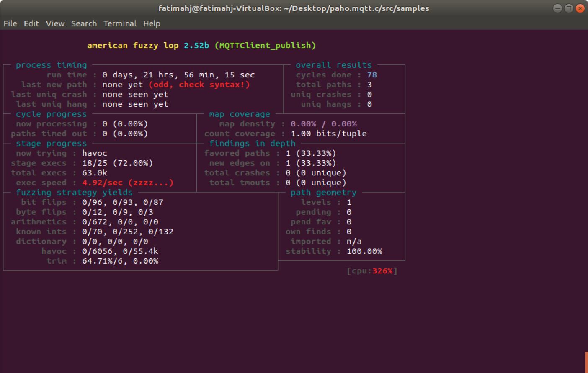Click the 'new edges on' label

point(240,163)
